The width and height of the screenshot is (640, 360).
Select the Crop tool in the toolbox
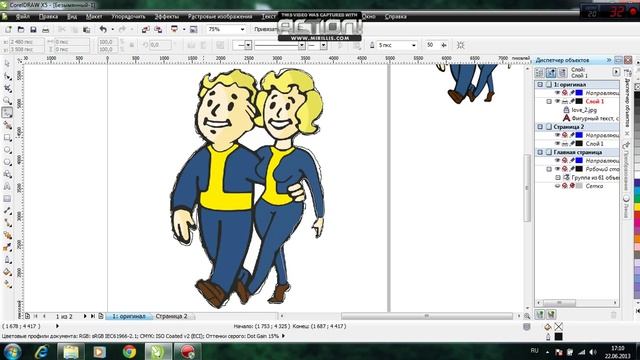[7, 88]
